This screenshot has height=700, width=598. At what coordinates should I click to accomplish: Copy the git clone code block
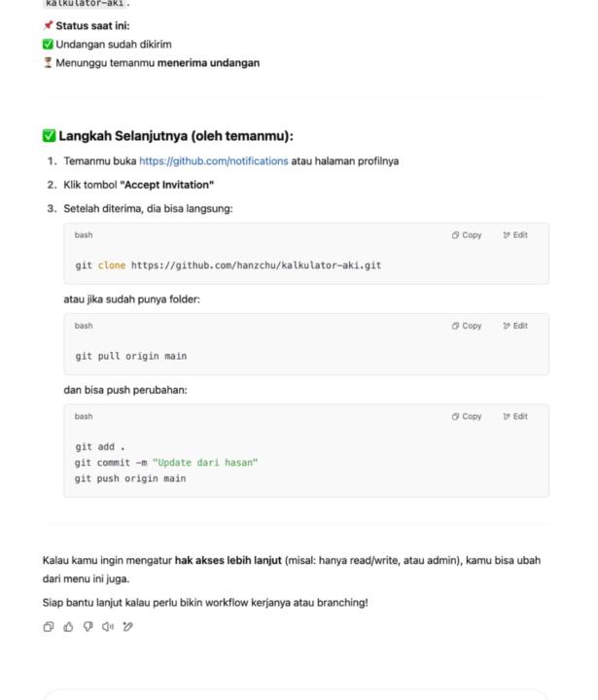tap(467, 235)
